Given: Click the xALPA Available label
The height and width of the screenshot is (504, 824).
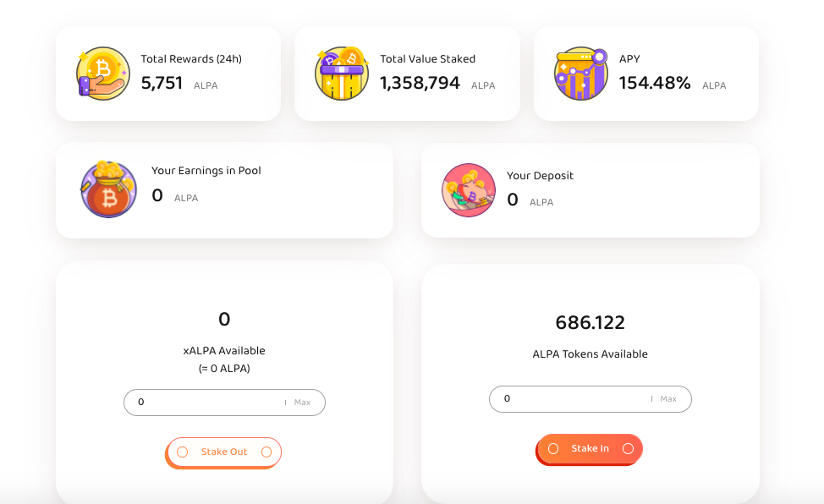Looking at the screenshot, I should click(x=224, y=351).
